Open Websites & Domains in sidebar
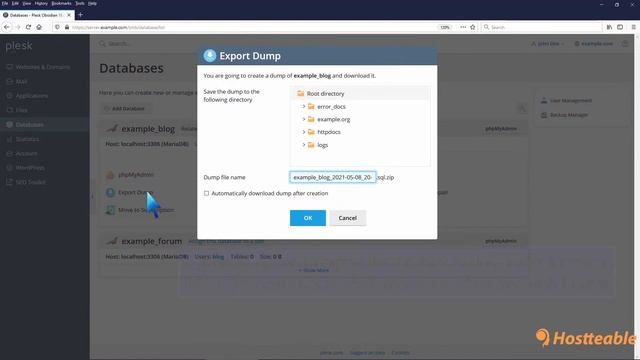The height and width of the screenshot is (360, 640). [42, 67]
